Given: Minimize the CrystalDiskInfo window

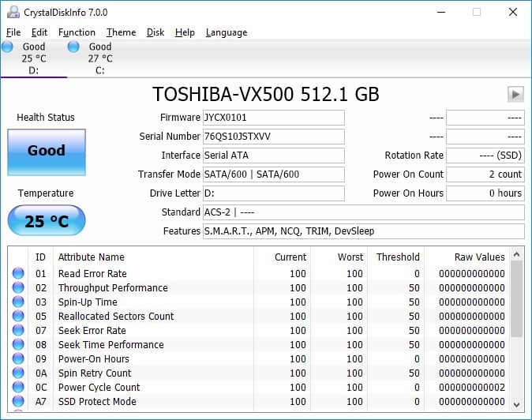Looking at the screenshot, I should click(x=441, y=12).
